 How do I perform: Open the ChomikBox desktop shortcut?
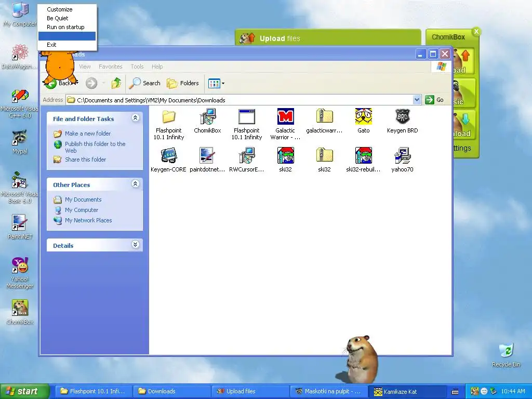click(20, 312)
